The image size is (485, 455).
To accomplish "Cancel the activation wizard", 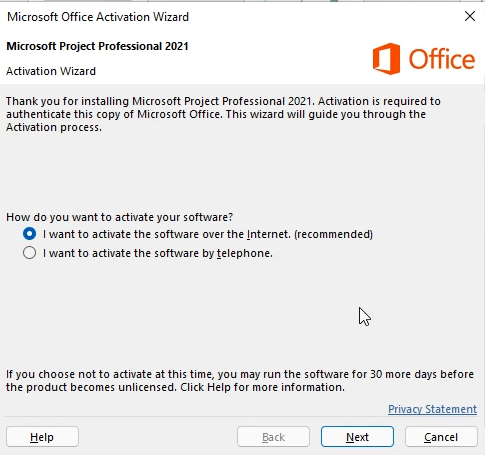I will pos(441,437).
